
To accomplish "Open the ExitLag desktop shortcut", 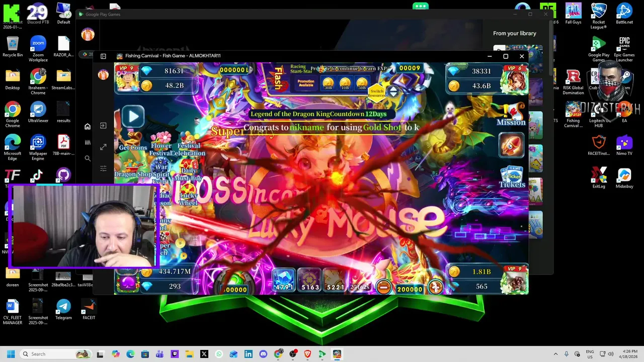I will click(599, 178).
